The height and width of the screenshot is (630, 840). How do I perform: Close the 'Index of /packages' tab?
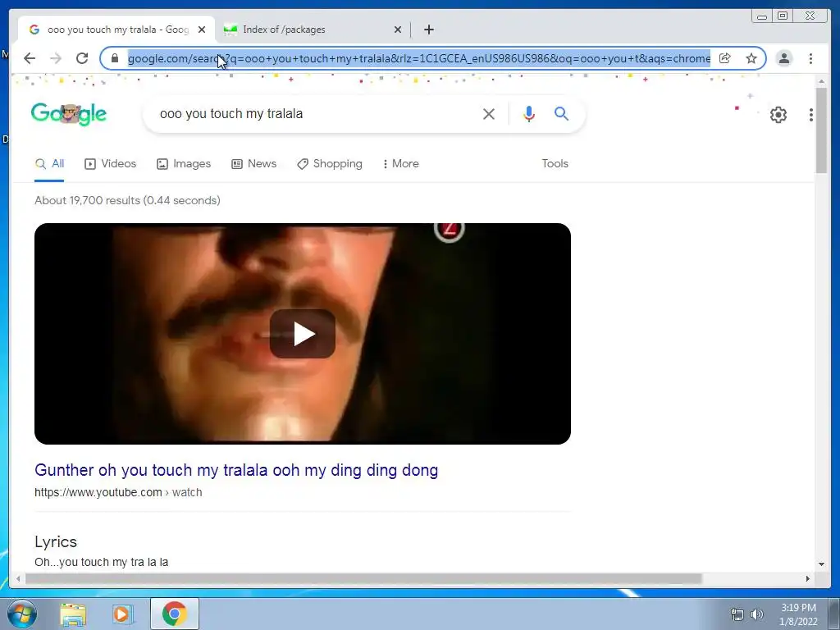tap(398, 30)
